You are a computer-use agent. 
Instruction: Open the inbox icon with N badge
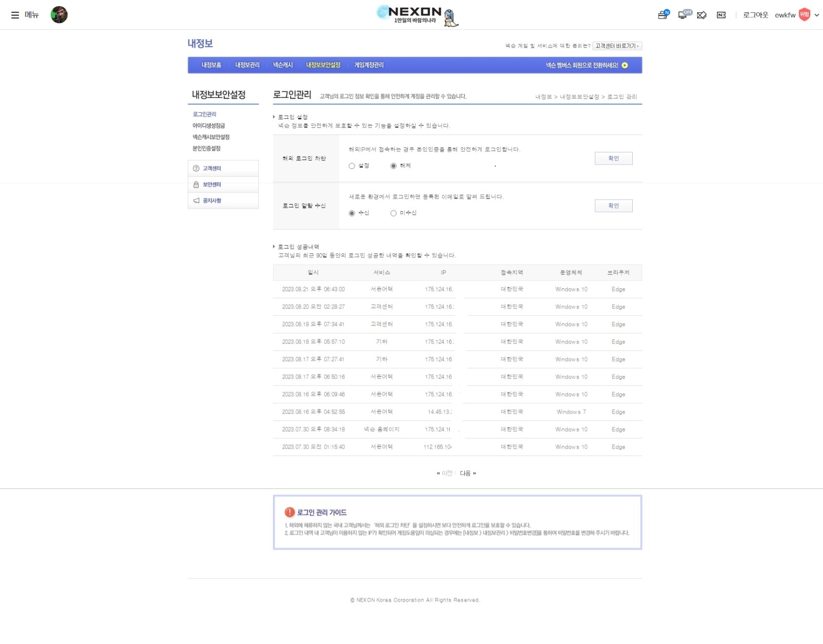(663, 15)
